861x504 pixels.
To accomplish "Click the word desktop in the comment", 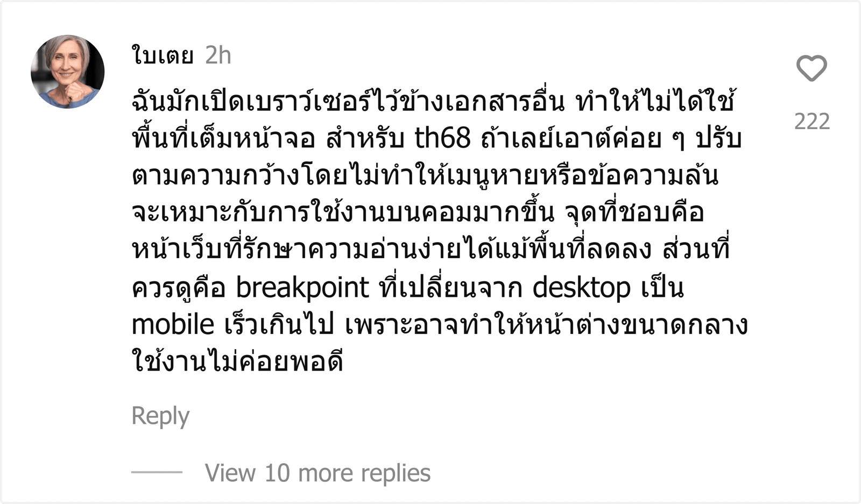I will (582, 288).
